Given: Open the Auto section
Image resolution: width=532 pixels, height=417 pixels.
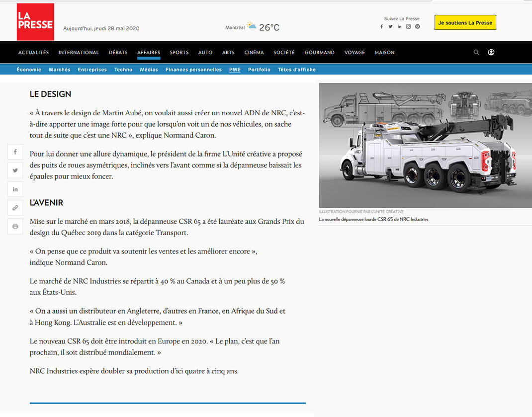Looking at the screenshot, I should click(x=205, y=52).
